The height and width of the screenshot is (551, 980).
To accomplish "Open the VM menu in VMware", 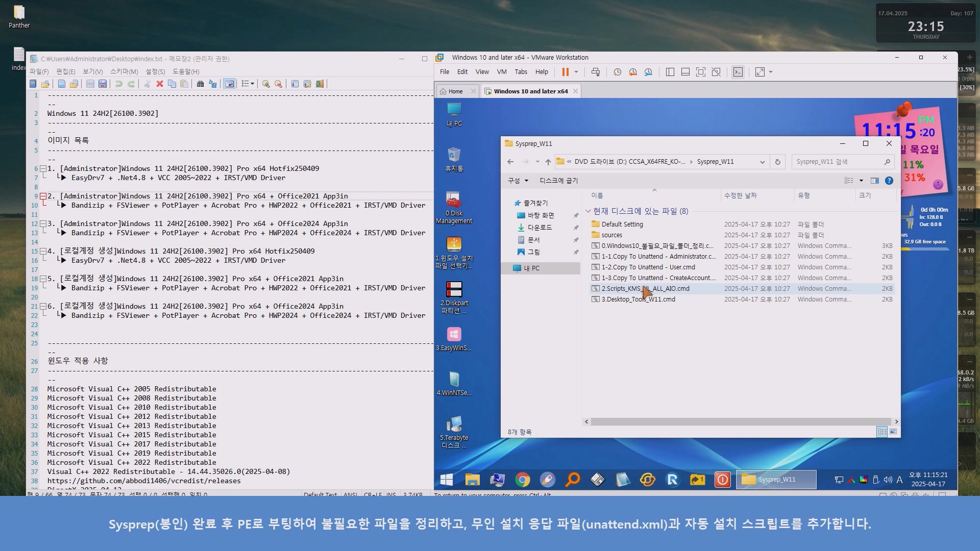I will [502, 72].
